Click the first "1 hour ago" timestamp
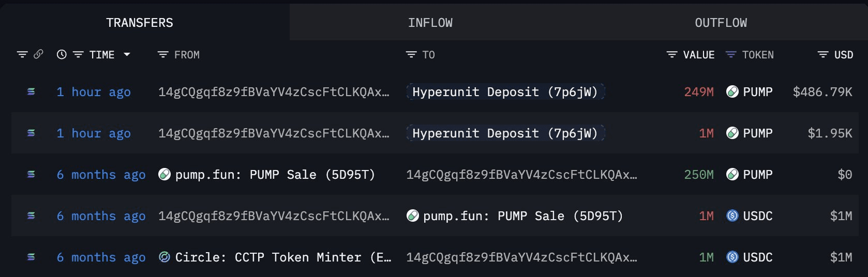 (94, 92)
